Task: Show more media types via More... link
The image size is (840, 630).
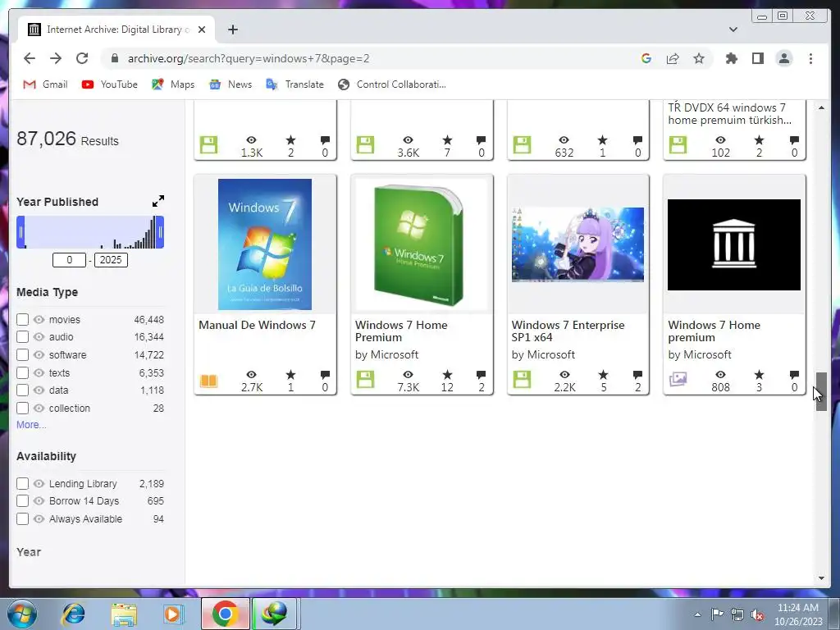Action: coord(31,425)
